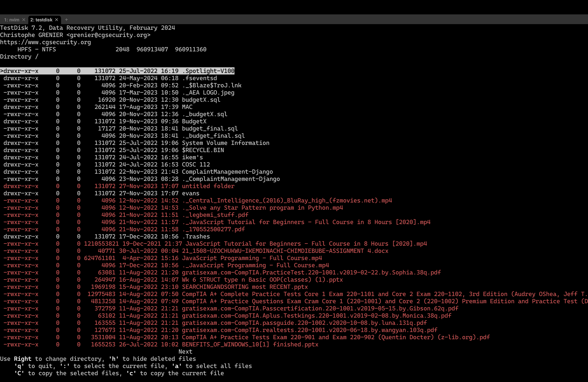588x382 pixels.
Task: Select the System Volume Information directory
Action: 225,143
